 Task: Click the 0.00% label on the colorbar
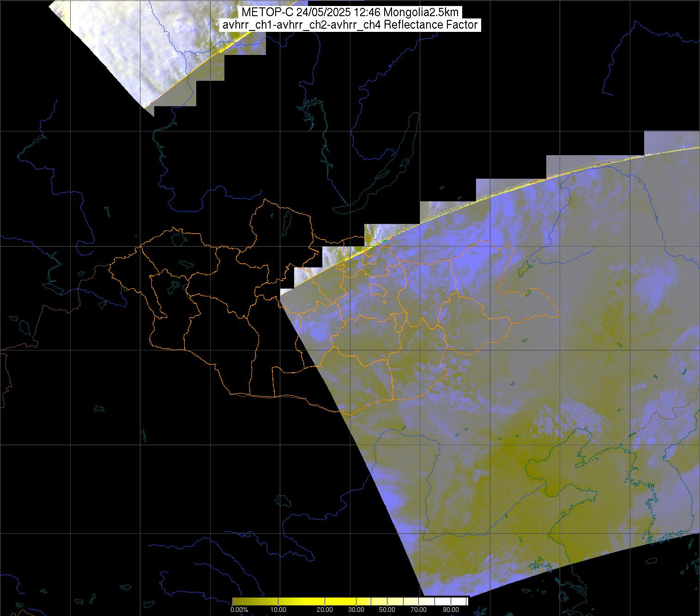coord(239,610)
